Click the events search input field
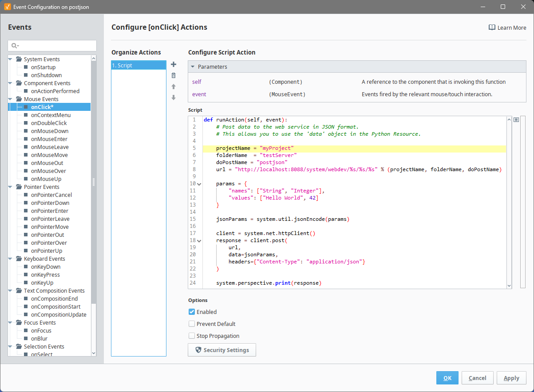Screen dimensions: 534x392 57,46
